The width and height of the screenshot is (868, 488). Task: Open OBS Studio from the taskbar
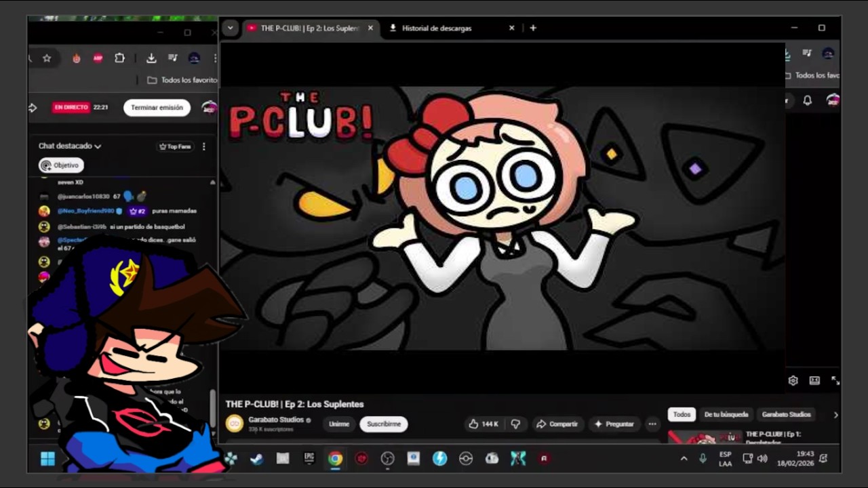pos(387,459)
